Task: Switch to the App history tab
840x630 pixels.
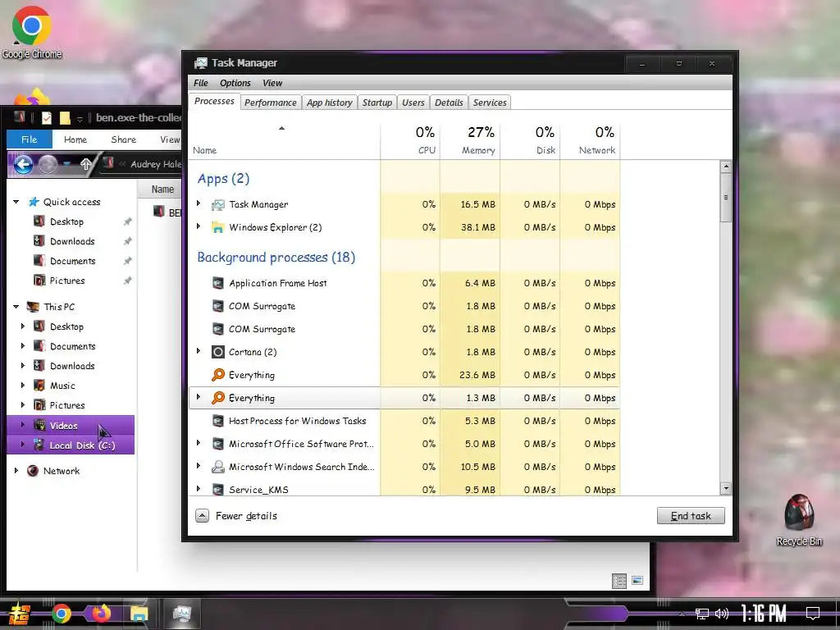Action: (330, 103)
